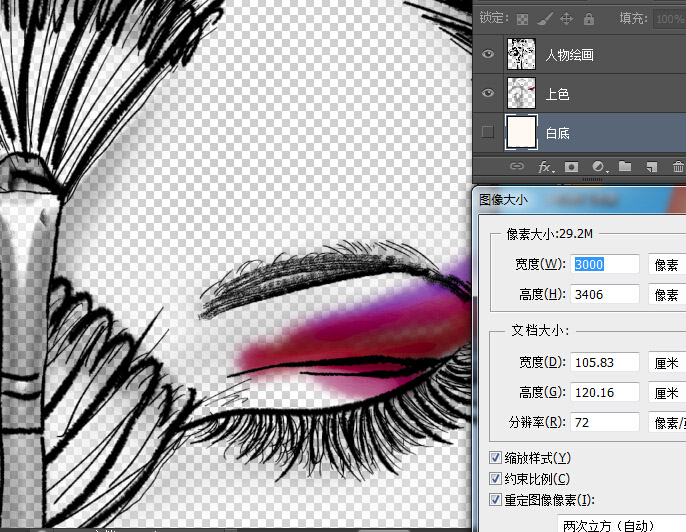Screen dimensions: 686x532
Task: Click the 图像大小 dialog title bar
Action: pos(579,200)
